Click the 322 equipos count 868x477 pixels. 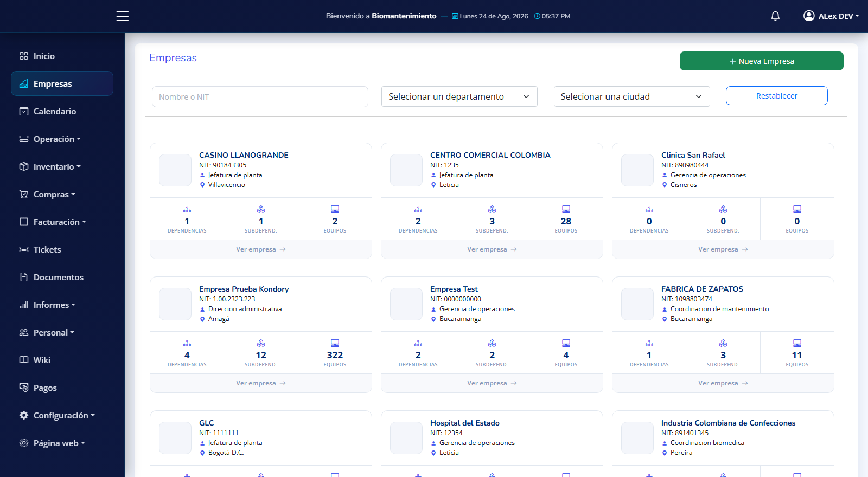point(335,355)
